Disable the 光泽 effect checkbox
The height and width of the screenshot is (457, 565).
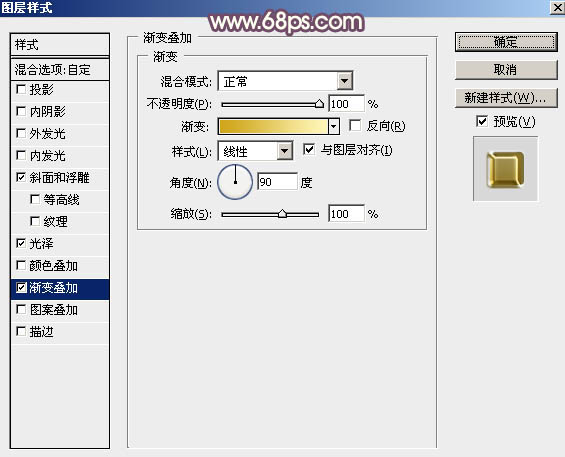[x=21, y=243]
